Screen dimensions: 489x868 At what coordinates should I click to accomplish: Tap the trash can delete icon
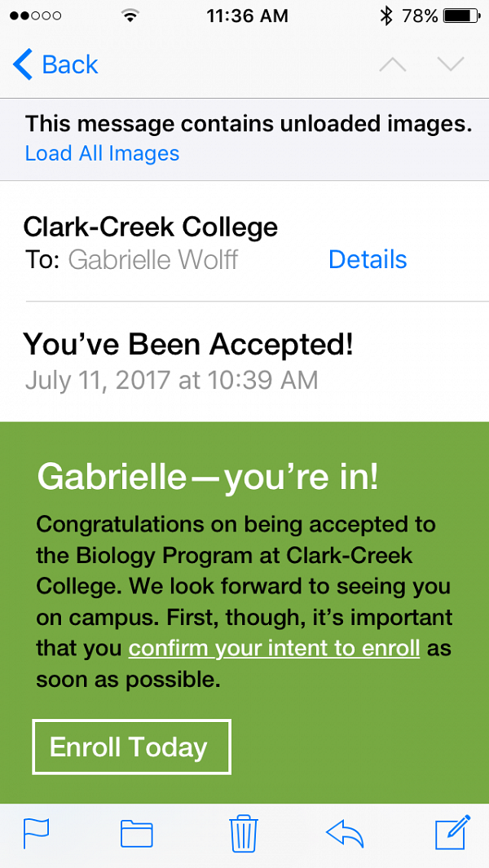click(x=244, y=832)
